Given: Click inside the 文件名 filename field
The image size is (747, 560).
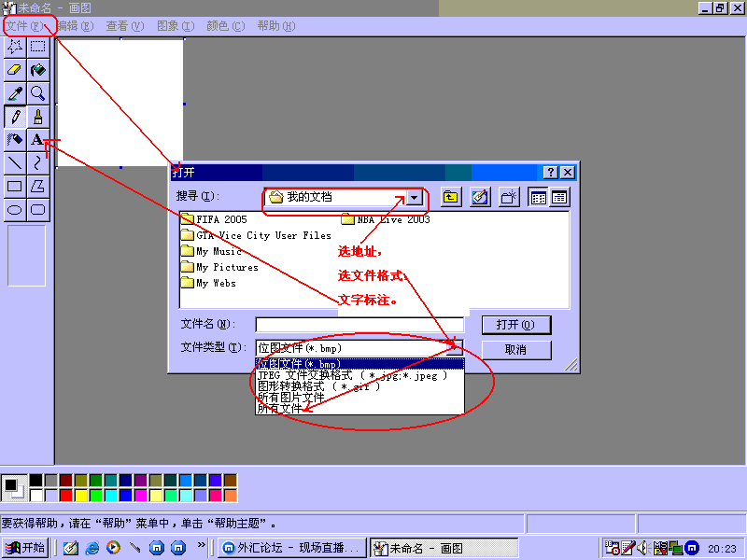Looking at the screenshot, I should click(355, 324).
